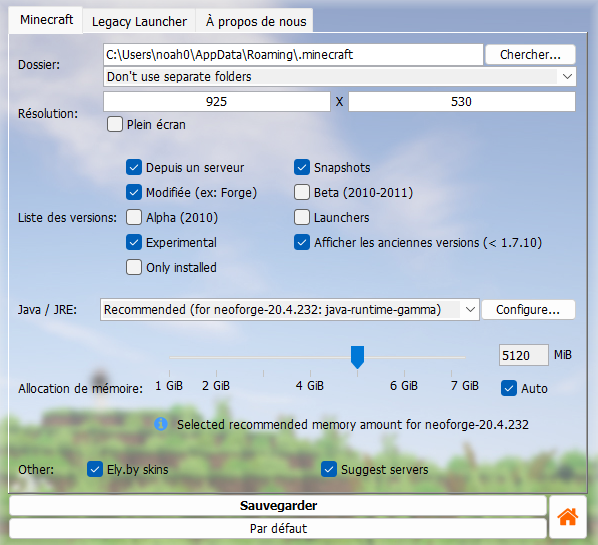The width and height of the screenshot is (598, 545).
Task: Focus the Dossier path input field
Action: pos(293,55)
